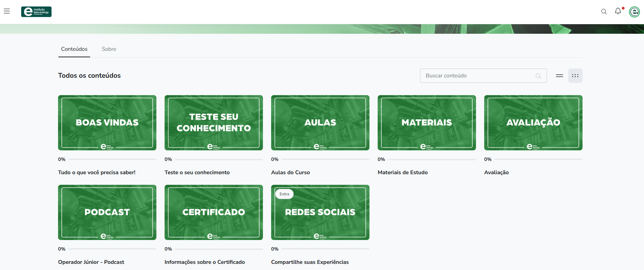The width and height of the screenshot is (644, 270).
Task: Open the Materiais card thumbnail
Action: point(427,123)
